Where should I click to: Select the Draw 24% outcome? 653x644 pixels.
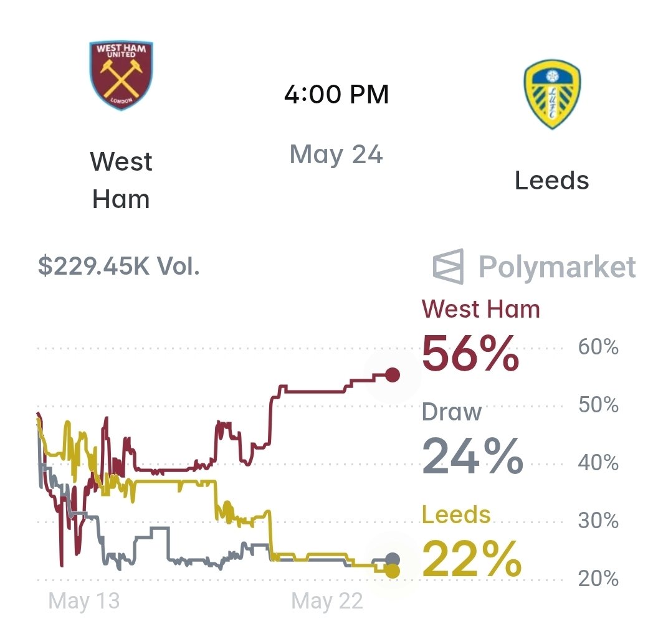472,457
